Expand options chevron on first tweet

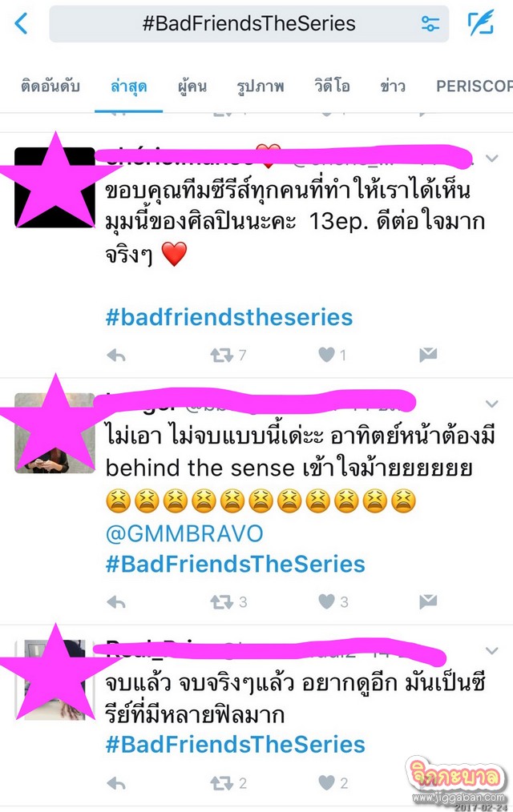click(x=492, y=158)
